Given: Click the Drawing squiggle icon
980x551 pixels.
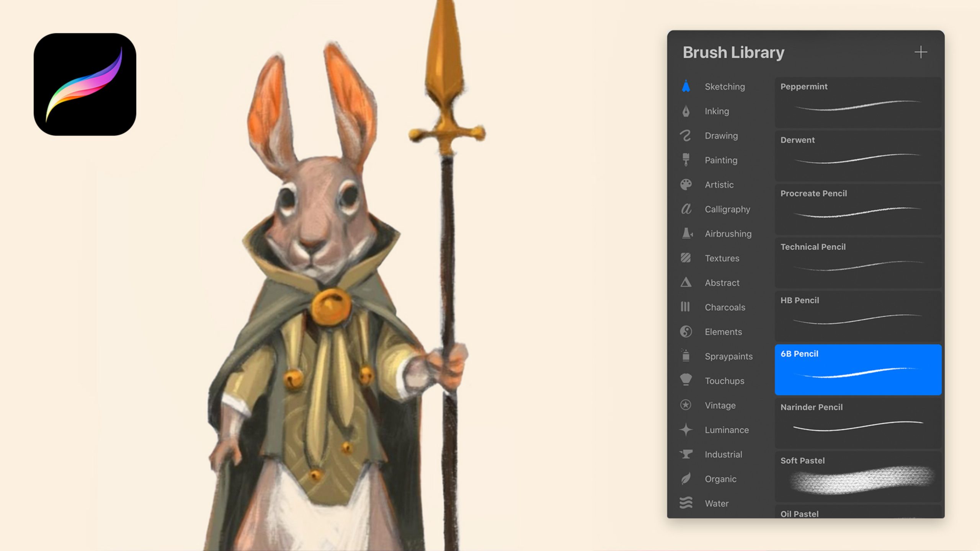Looking at the screenshot, I should (x=685, y=135).
